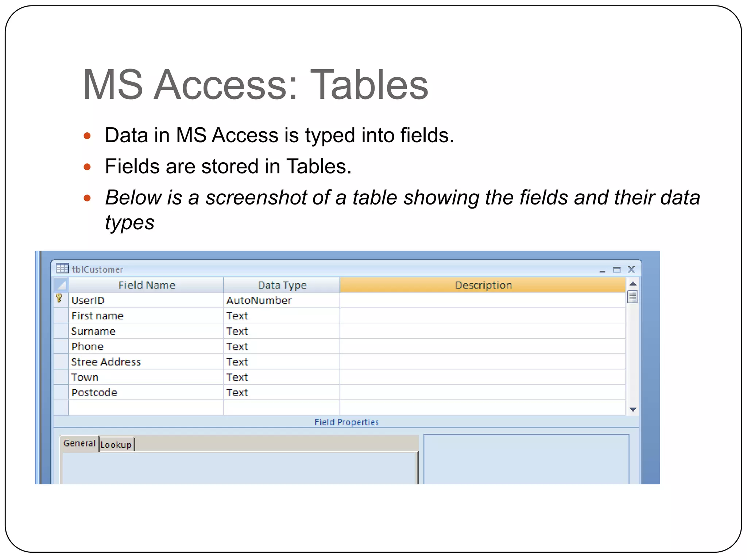This screenshot has width=747, height=560.
Task: Open the data type cell for Phone
Action: 282,346
